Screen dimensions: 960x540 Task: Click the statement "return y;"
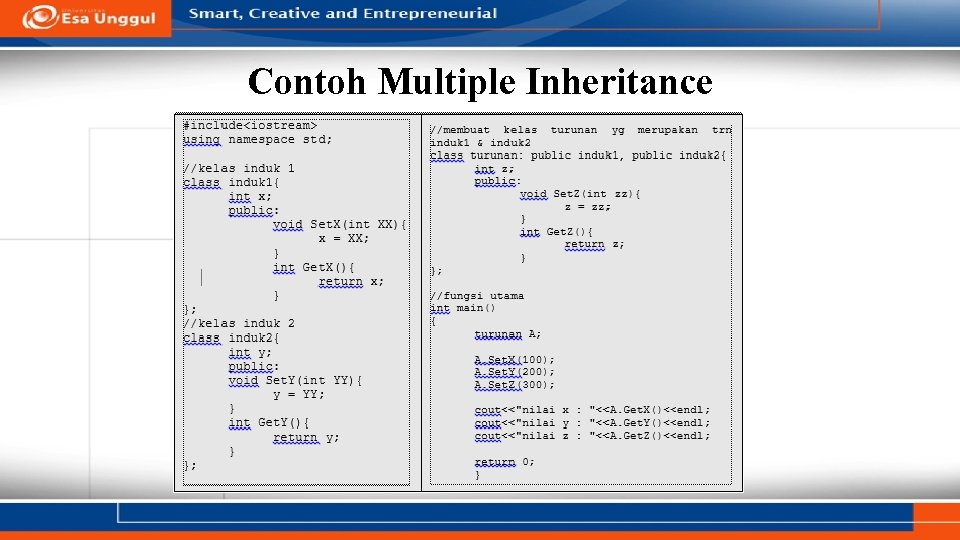click(x=306, y=438)
